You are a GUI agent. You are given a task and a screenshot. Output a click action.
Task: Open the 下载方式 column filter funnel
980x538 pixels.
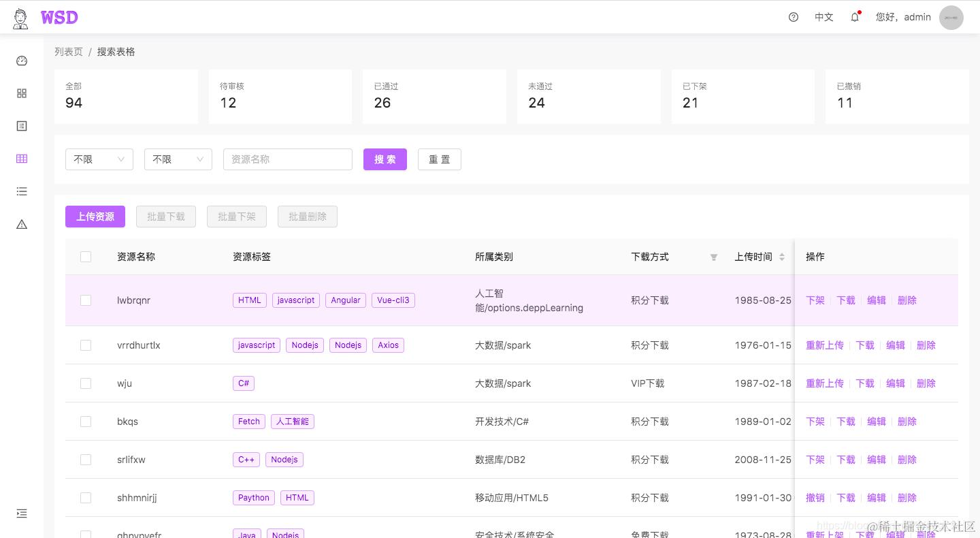714,257
